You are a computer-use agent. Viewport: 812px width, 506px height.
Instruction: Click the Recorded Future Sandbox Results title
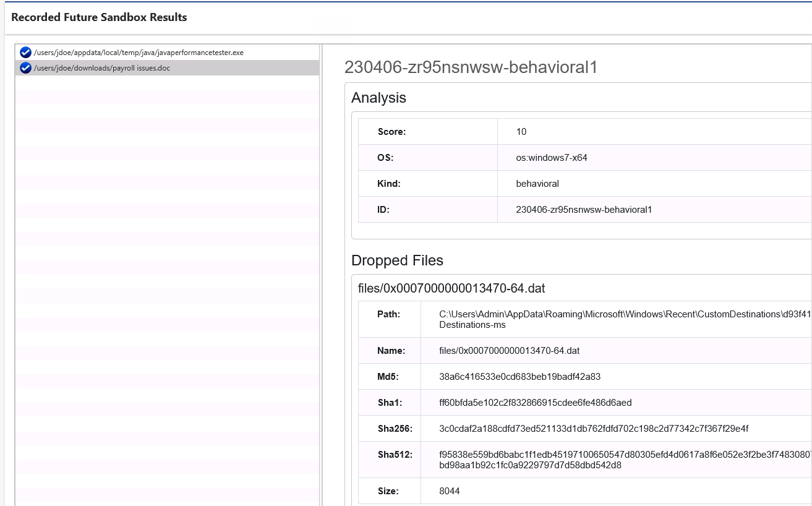tap(99, 17)
